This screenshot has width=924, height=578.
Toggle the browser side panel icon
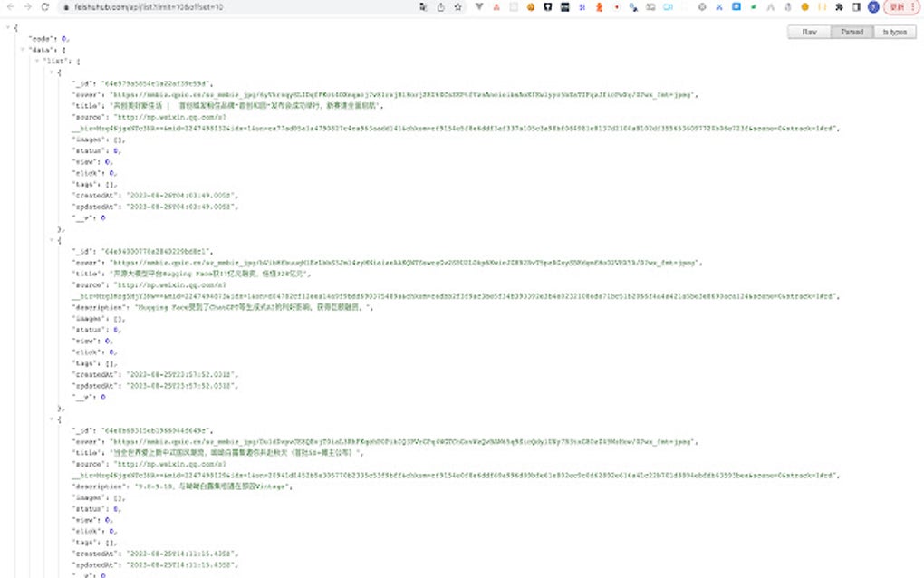click(856, 7)
